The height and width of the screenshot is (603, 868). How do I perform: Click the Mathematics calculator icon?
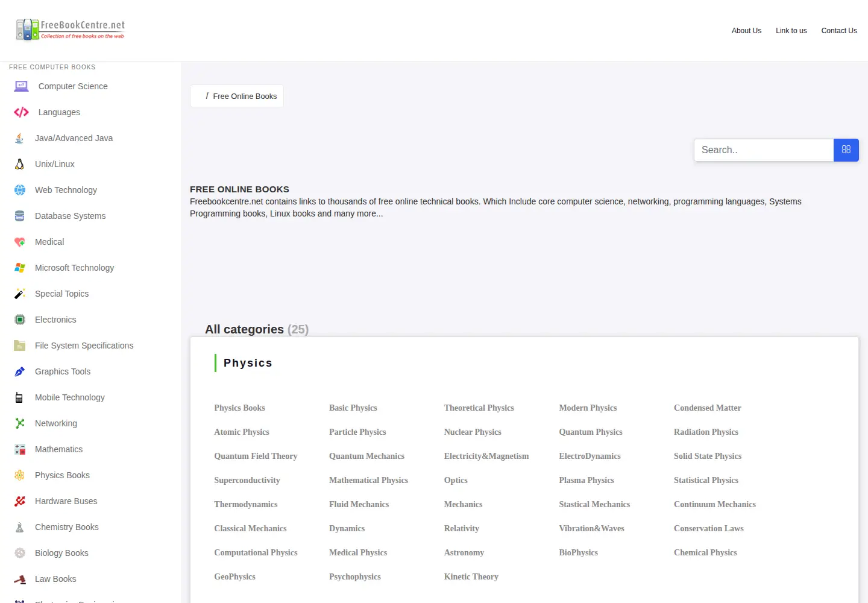click(19, 449)
